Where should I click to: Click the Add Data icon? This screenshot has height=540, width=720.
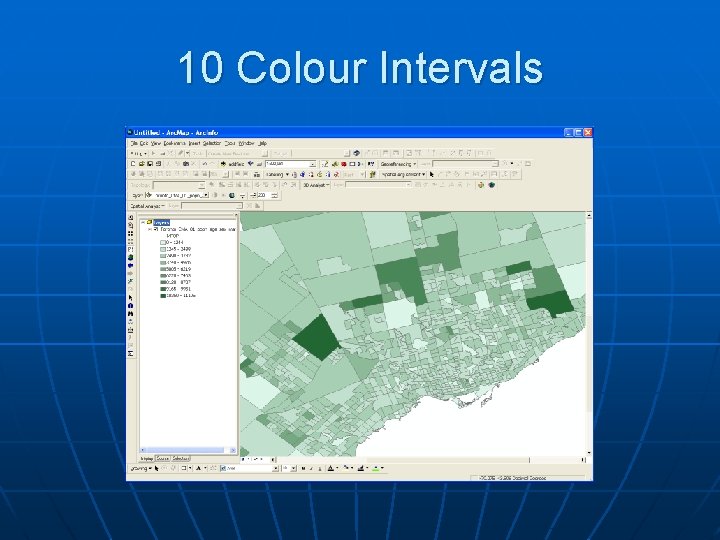tap(224, 163)
